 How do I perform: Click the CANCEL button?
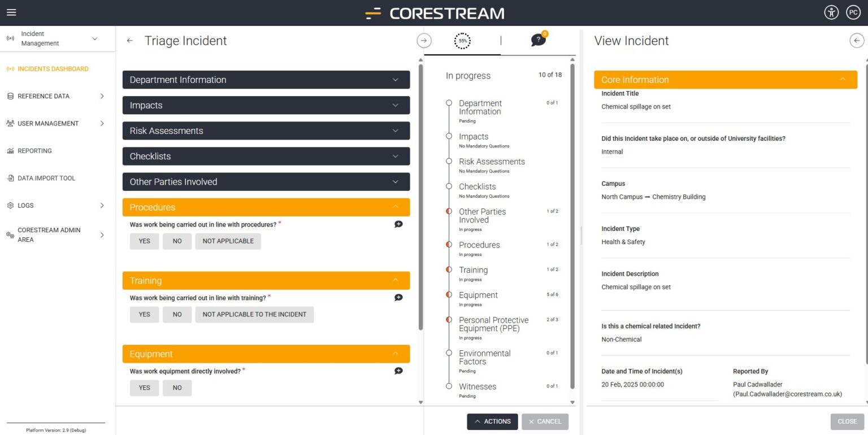coord(544,421)
